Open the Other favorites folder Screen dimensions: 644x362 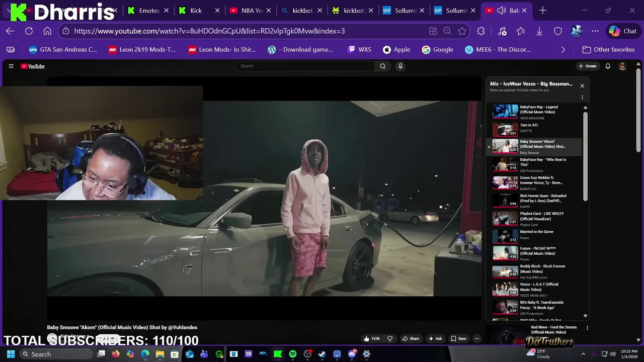pos(608,50)
